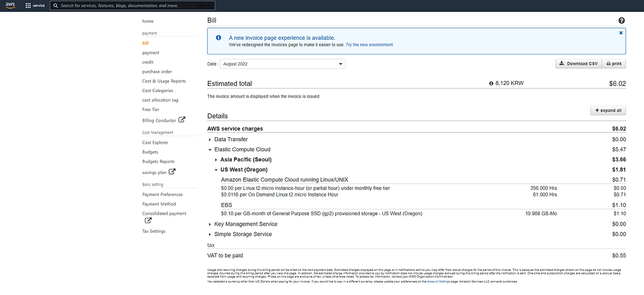Dismiss the new invoice banner
This screenshot has width=644, height=295.
(x=621, y=33)
